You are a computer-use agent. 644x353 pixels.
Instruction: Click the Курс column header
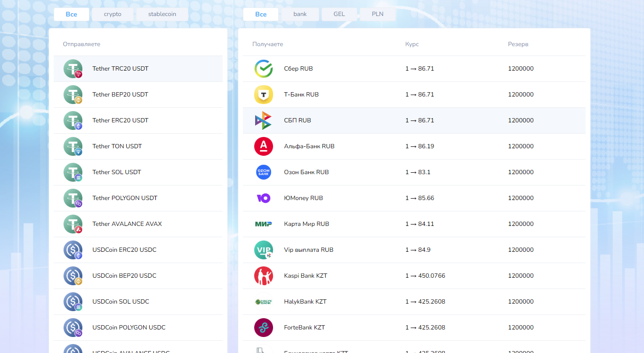click(x=412, y=44)
